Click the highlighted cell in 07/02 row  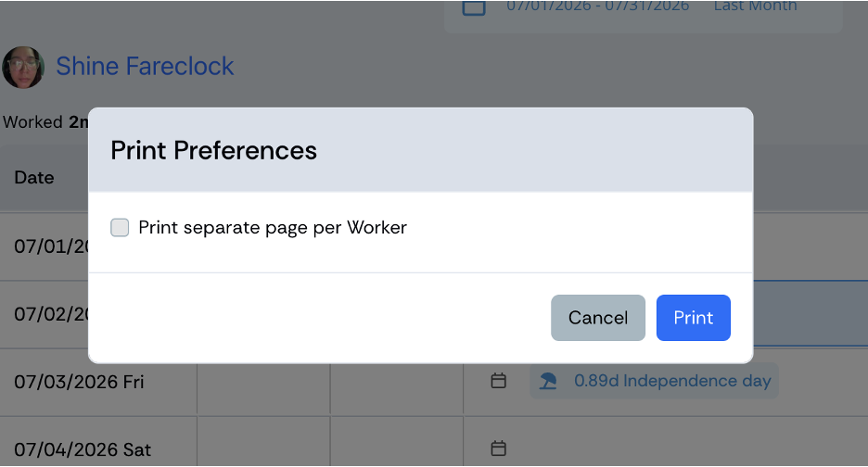pyautogui.click(x=811, y=314)
